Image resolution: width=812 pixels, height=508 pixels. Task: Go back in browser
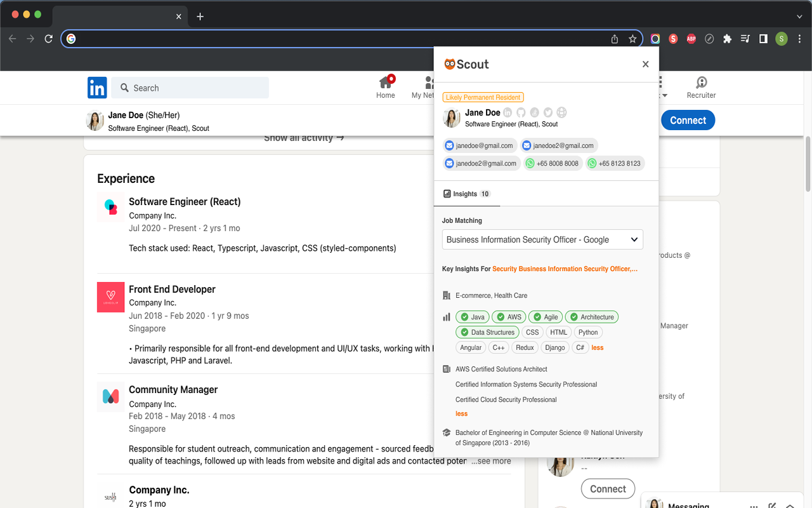click(x=12, y=39)
